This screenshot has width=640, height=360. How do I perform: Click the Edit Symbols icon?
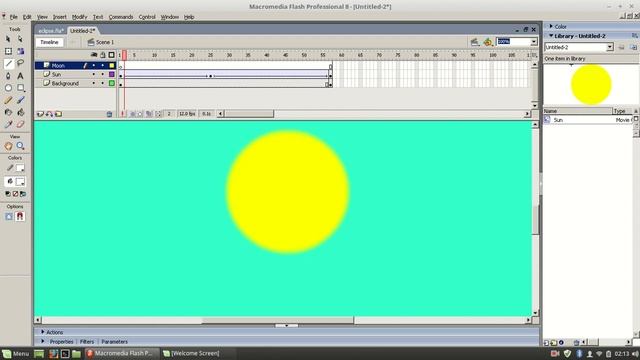click(488, 42)
